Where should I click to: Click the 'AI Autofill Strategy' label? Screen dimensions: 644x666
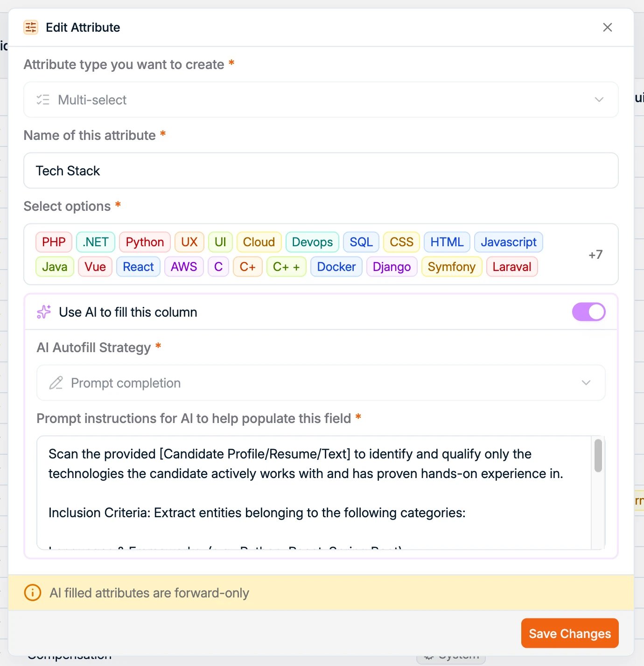[94, 347]
